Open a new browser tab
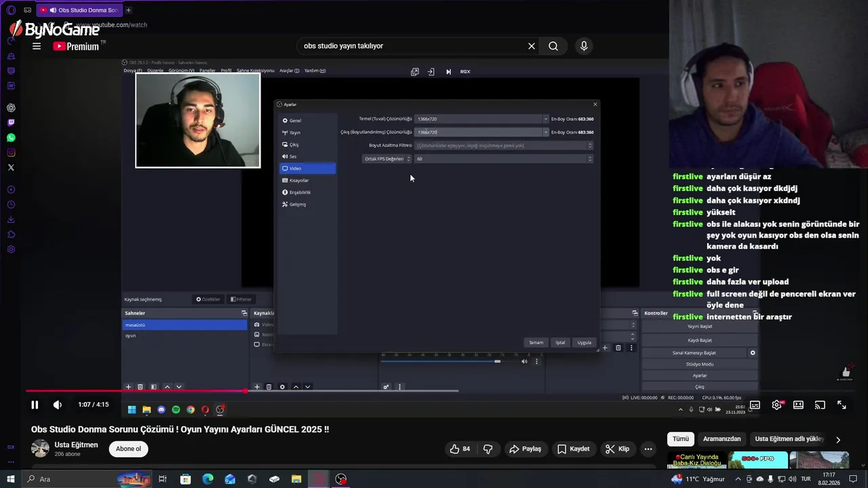The width and height of the screenshot is (868, 488). 128,10
